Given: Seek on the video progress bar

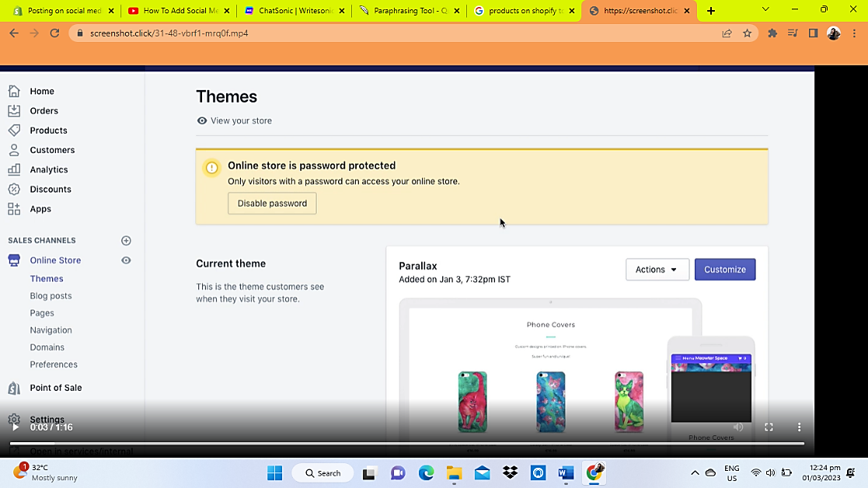Looking at the screenshot, I should 407,444.
